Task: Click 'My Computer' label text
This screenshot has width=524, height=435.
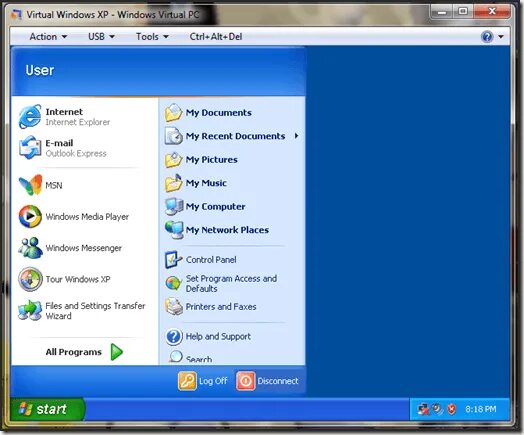Action: (216, 206)
